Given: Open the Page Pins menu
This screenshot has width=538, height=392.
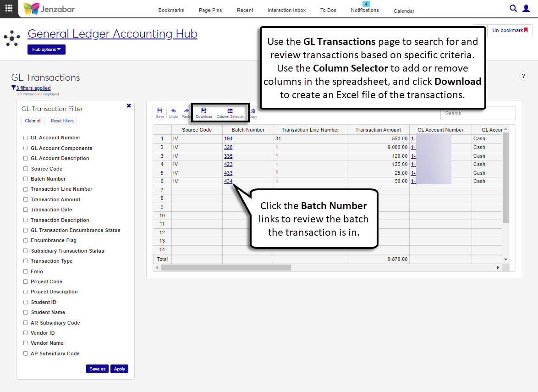Looking at the screenshot, I should point(210,10).
